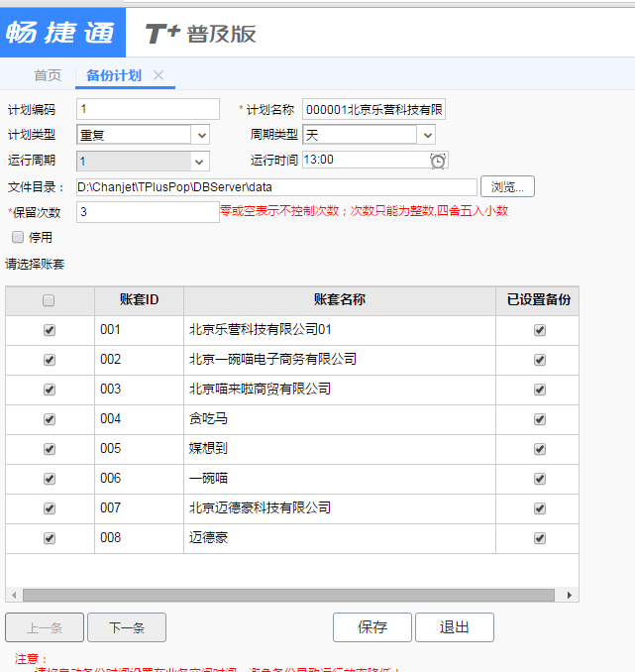The width and height of the screenshot is (635, 672).
Task: Click cell 北京乐营科技有限公司01
Action: click(340, 330)
